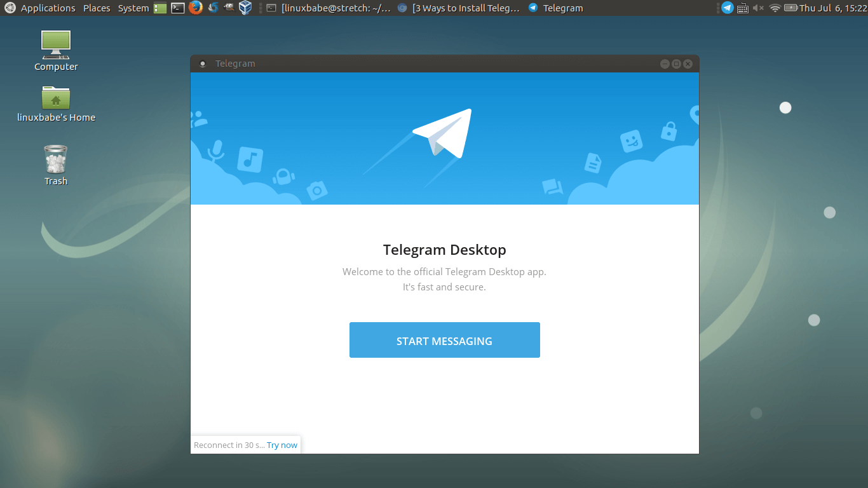Image resolution: width=868 pixels, height=488 pixels.
Task: Open the System menu
Action: [133, 8]
